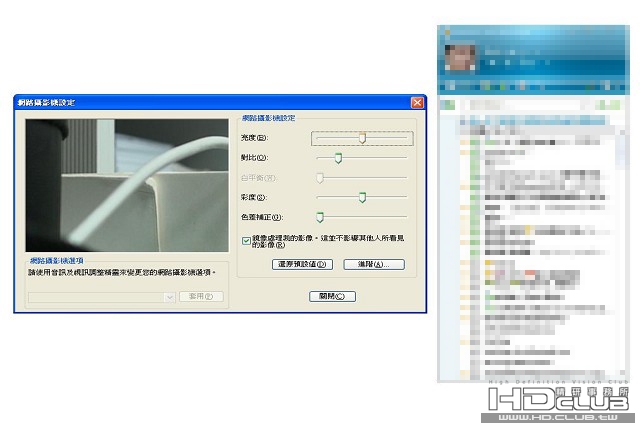Viewport: 640px width, 428px height.
Task: Click the 對比 contrast slider thumb
Action: tap(338, 158)
